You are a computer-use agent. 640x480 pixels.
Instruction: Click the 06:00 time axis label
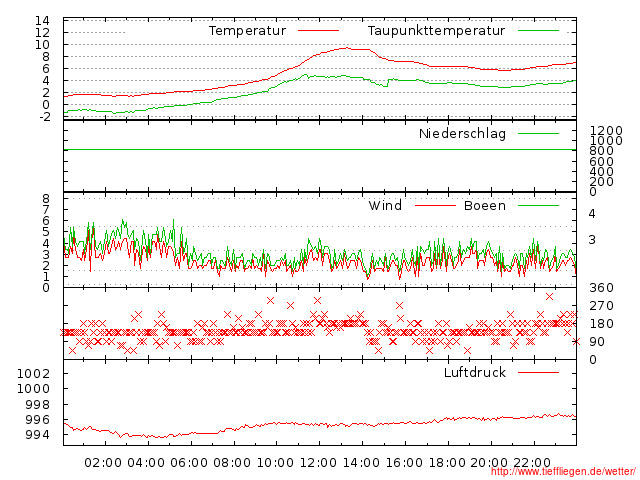click(189, 463)
